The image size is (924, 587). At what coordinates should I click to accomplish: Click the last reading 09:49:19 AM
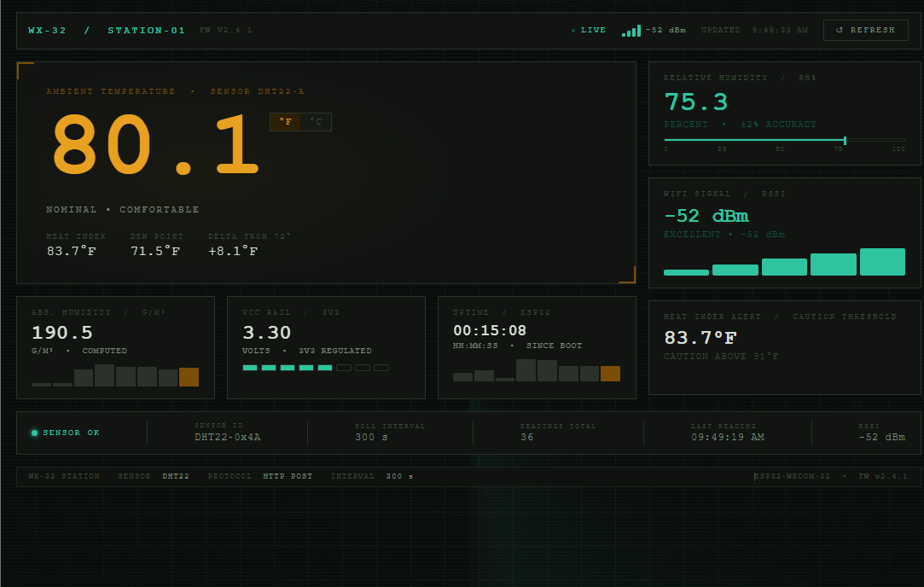(728, 438)
